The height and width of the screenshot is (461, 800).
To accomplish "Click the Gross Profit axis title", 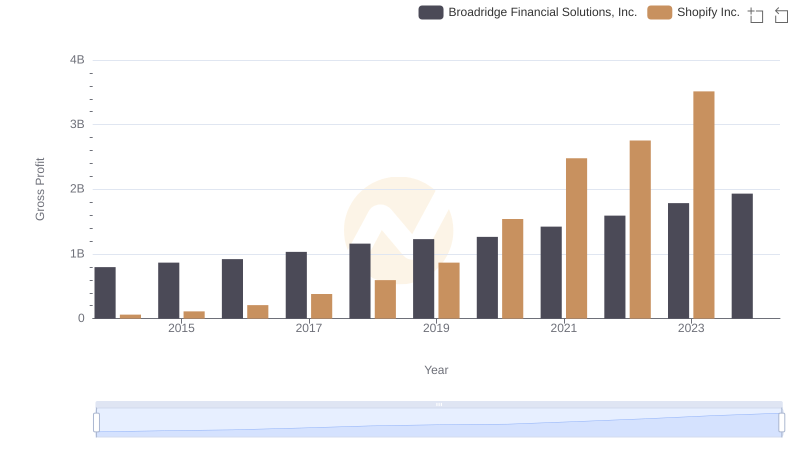I will point(40,189).
